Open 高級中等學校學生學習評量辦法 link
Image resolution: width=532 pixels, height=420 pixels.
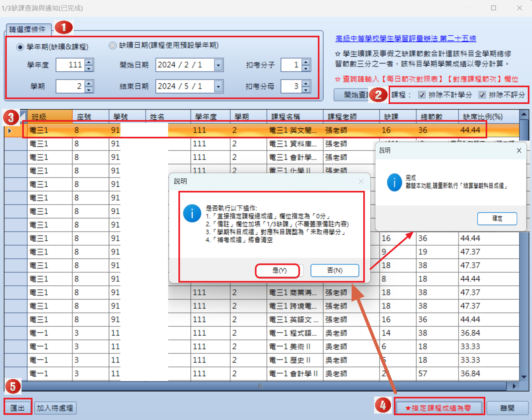406,39
